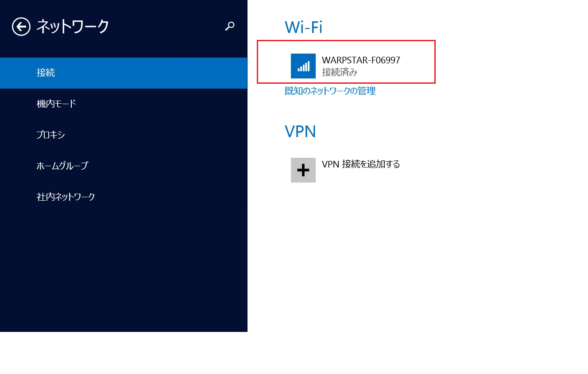Select the 接続 category

tap(46, 73)
